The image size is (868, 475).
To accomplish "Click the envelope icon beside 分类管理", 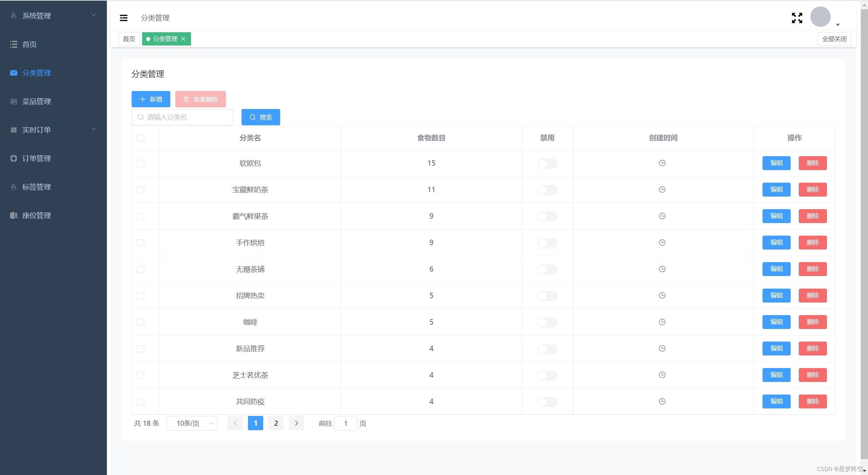I will 14,73.
